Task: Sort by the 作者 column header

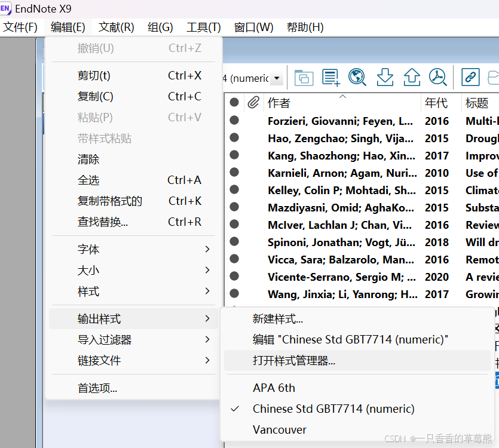Action: tap(342, 103)
